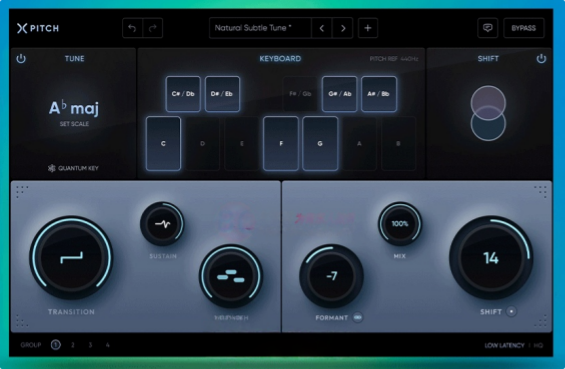565x369 pixels.
Task: Enable the E key
Action: (x=241, y=143)
